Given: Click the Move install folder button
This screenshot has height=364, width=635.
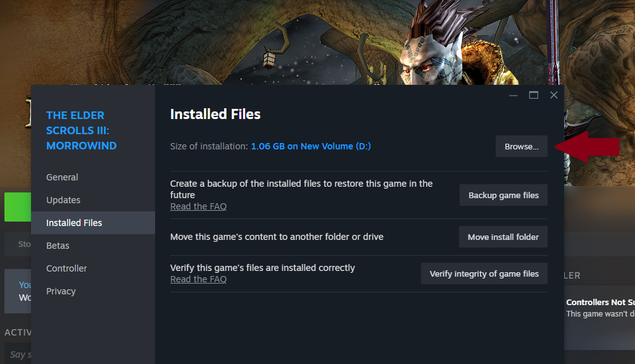Looking at the screenshot, I should click(x=503, y=237).
